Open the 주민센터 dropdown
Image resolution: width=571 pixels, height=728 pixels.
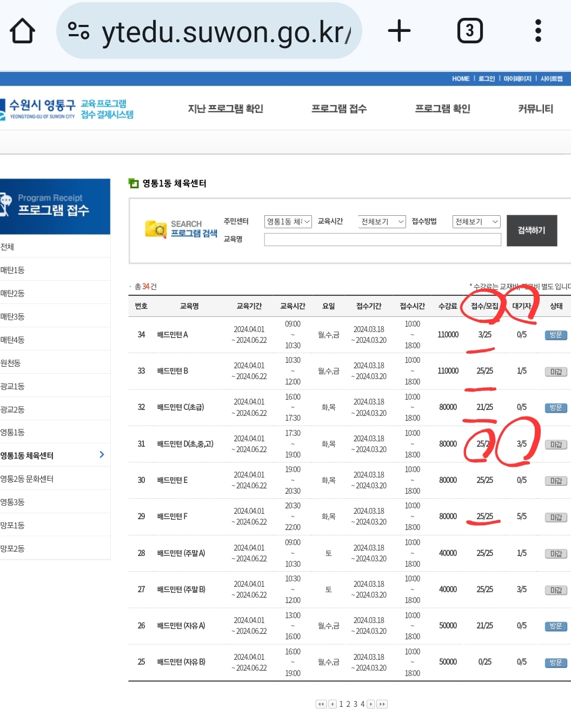pos(288,222)
